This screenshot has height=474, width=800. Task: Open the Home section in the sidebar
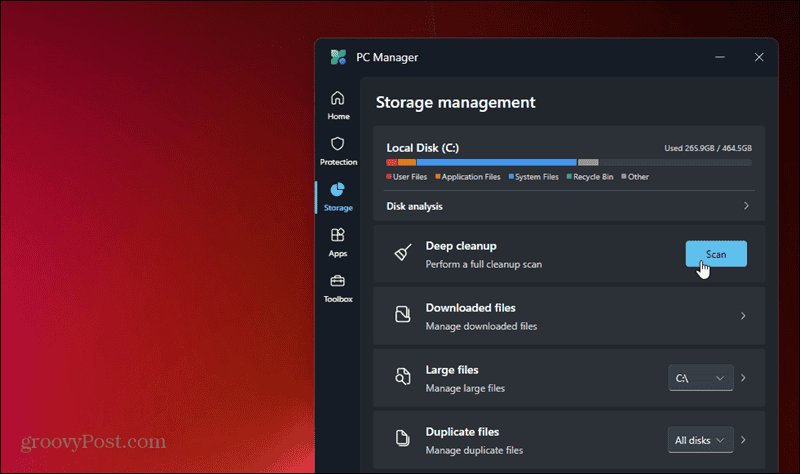tap(338, 105)
